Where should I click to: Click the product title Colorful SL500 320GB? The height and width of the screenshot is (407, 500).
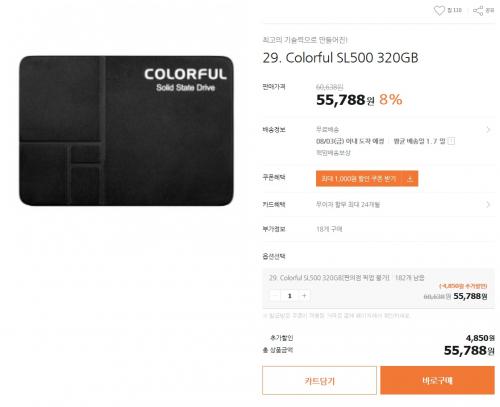point(340,58)
